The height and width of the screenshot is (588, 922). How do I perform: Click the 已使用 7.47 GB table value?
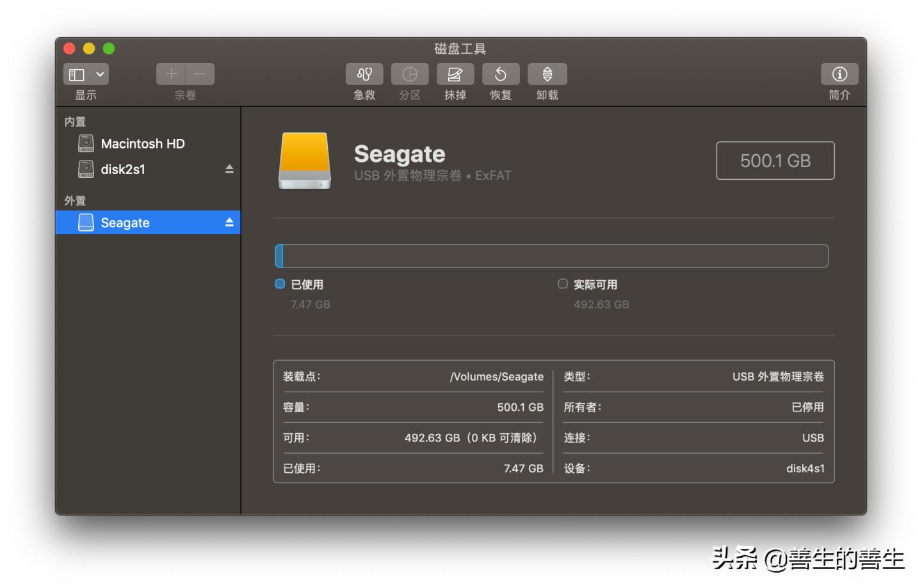(523, 468)
